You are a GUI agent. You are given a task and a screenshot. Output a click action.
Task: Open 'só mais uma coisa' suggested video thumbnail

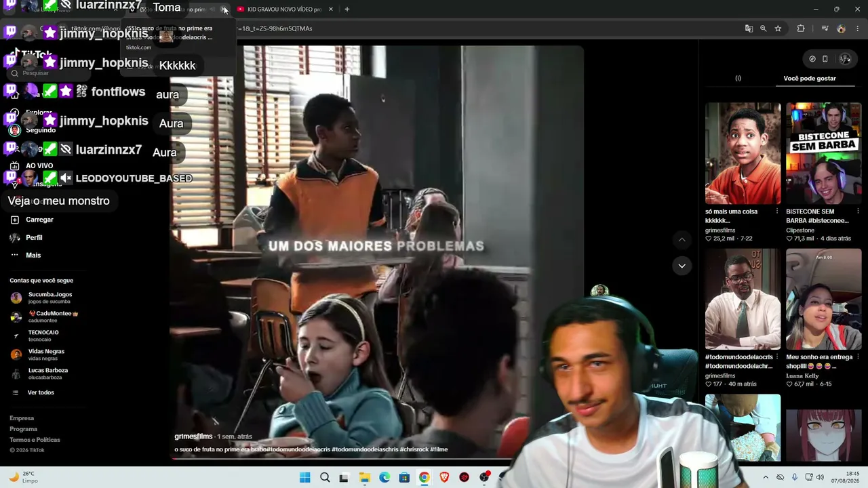(x=743, y=153)
